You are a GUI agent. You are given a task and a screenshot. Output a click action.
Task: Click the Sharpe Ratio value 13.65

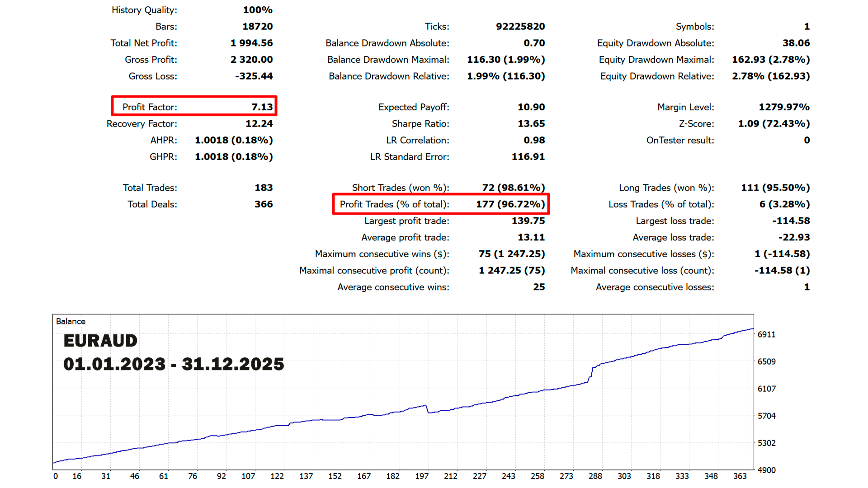click(531, 124)
